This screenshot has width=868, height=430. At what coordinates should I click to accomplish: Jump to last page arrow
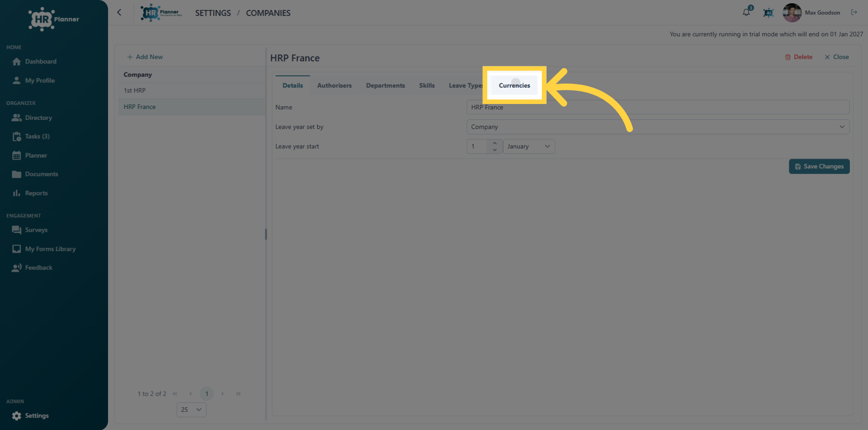238,394
